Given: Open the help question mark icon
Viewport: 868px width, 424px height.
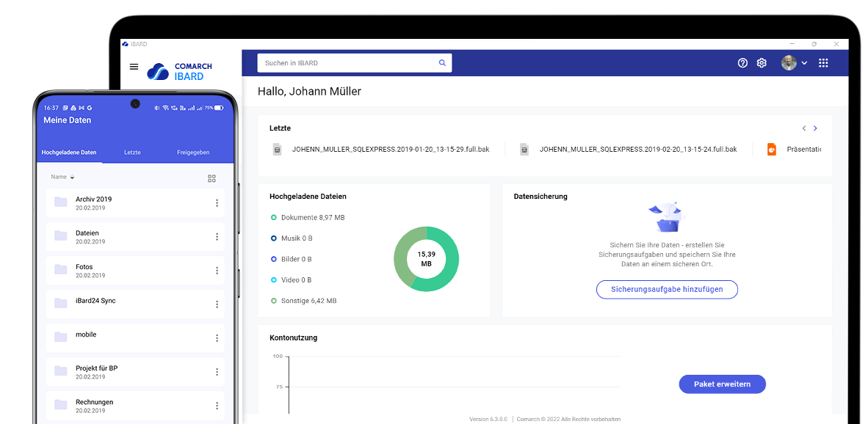Looking at the screenshot, I should pos(743,63).
